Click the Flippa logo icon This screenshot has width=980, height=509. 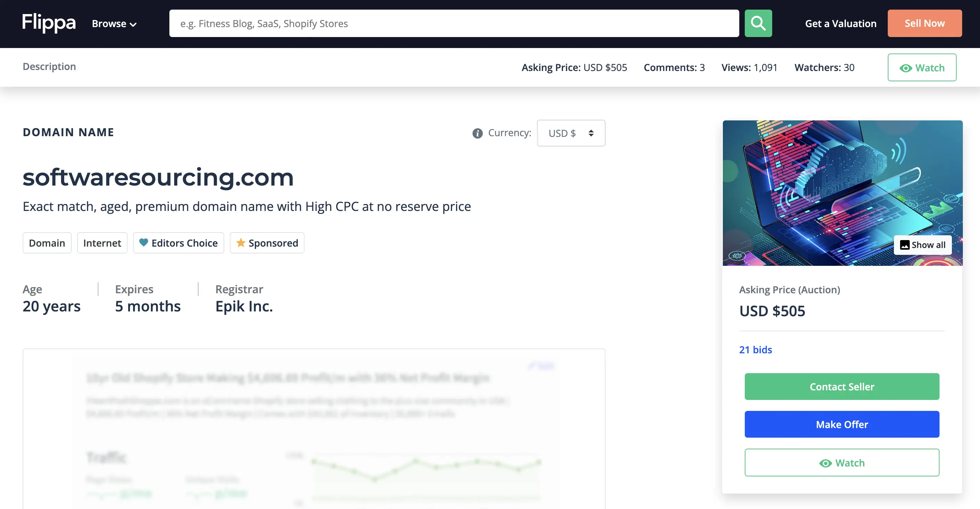point(49,23)
